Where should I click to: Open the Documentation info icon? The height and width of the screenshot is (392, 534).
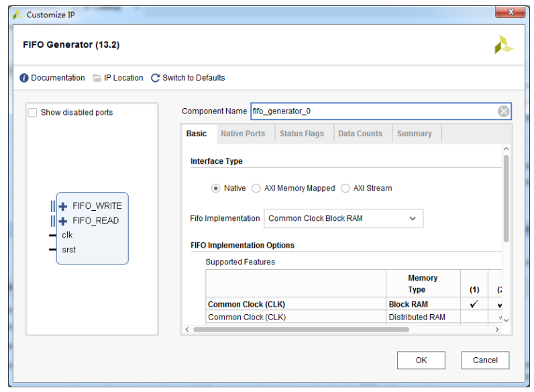pyautogui.click(x=24, y=78)
